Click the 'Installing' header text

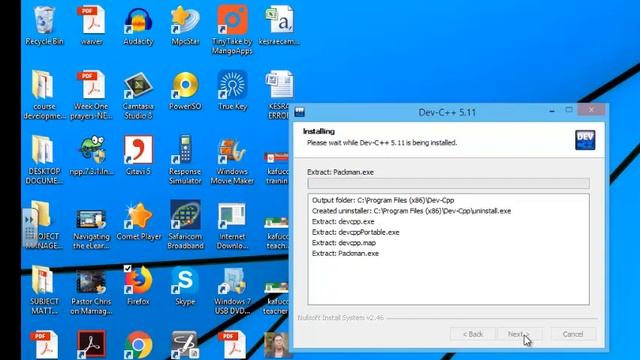point(319,131)
